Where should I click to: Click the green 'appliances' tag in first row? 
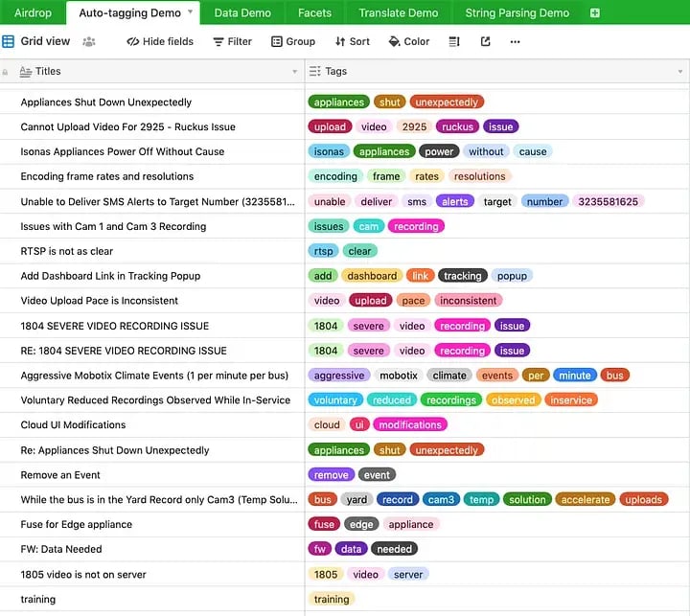338,103
